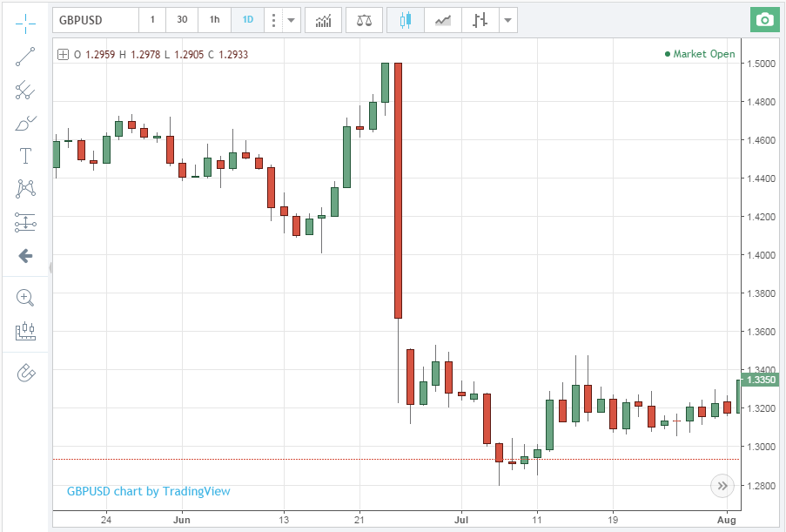This screenshot has height=532, width=786.
Task: Switch to the 1D interval
Action: [x=247, y=20]
